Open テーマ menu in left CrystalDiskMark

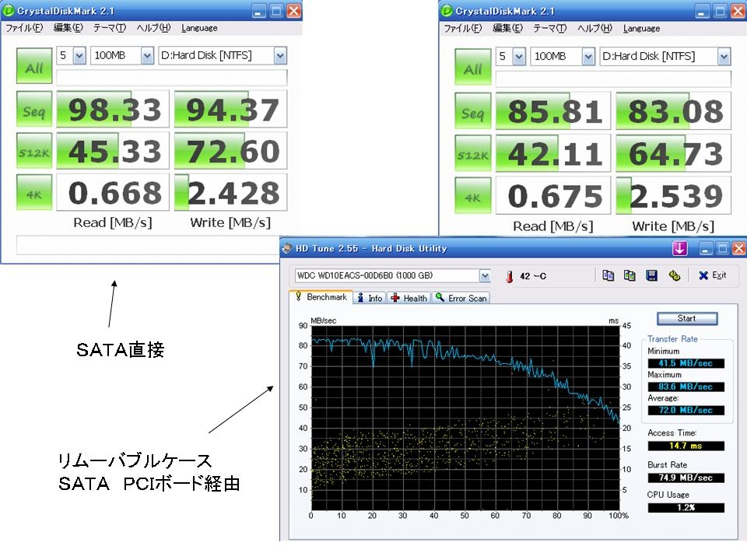pos(109,28)
